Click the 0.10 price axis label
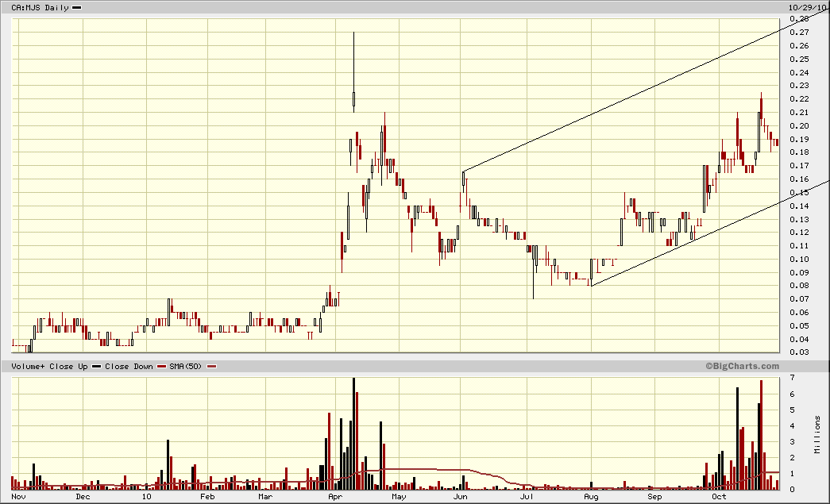Image resolution: width=830 pixels, height=504 pixels. (799, 259)
